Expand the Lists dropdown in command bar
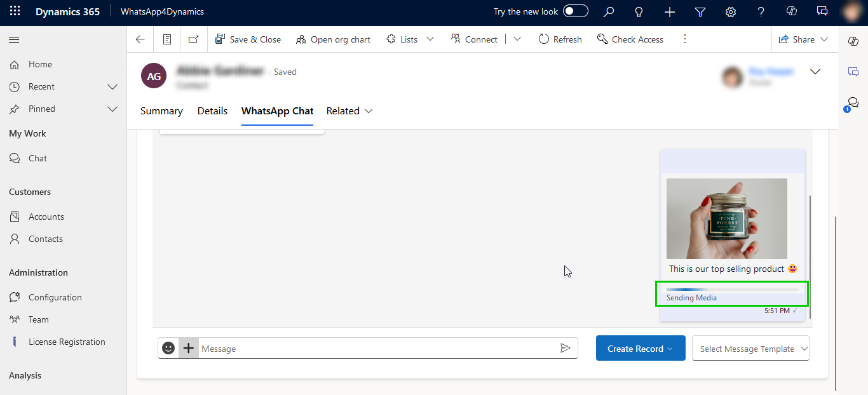The width and height of the screenshot is (868, 395). click(x=430, y=39)
